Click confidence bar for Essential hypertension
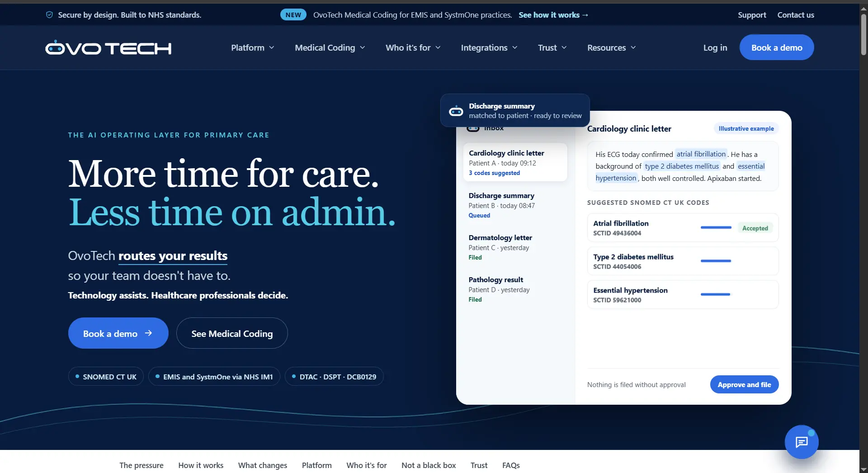Viewport: 868px width, 473px height. click(715, 294)
